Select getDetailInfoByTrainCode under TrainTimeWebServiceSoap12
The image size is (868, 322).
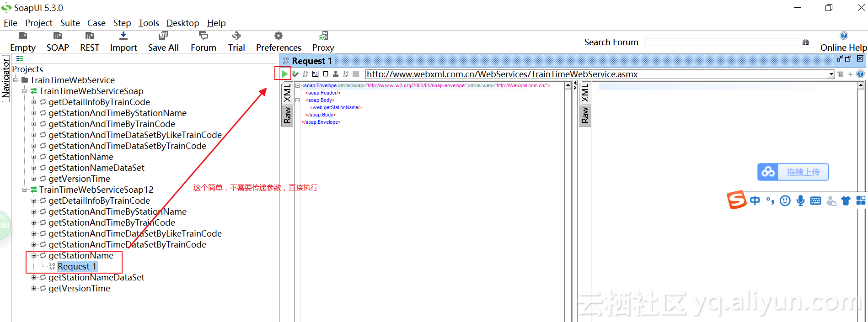tap(99, 201)
